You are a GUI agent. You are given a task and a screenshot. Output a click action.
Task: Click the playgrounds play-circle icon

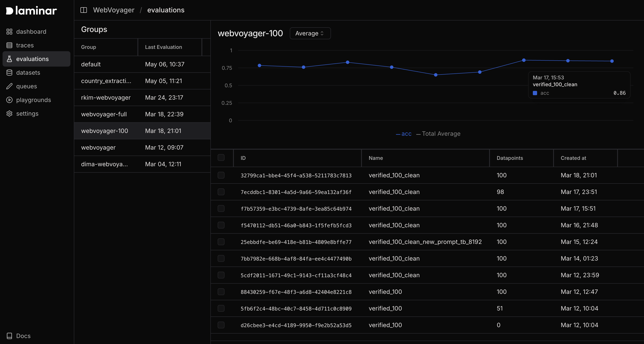pos(9,100)
